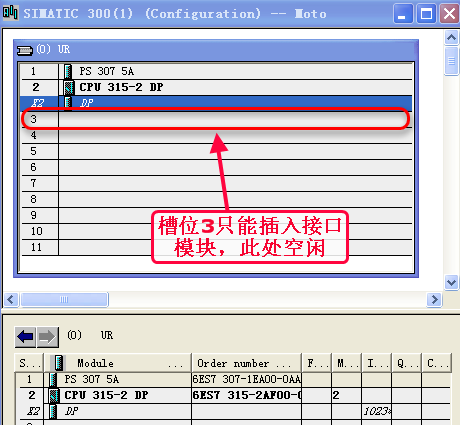Click the horizontal scrollbar right arrow

pyautogui.click(x=434, y=300)
